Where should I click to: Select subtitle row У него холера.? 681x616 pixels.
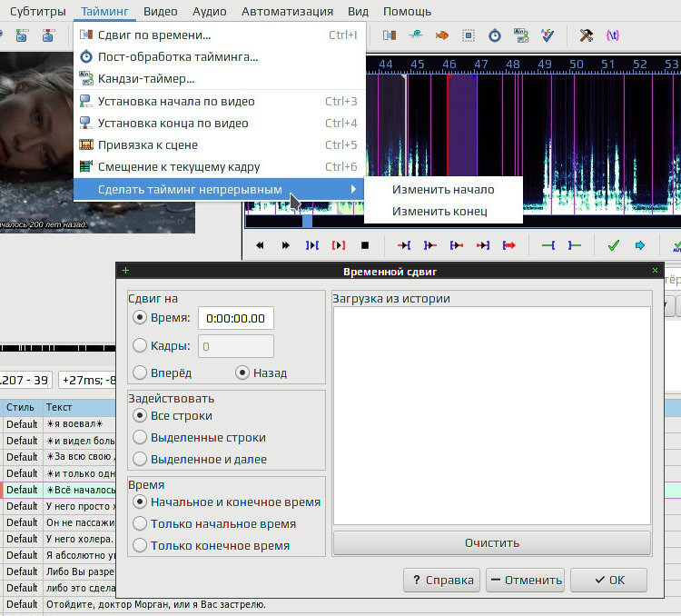pyautogui.click(x=58, y=539)
